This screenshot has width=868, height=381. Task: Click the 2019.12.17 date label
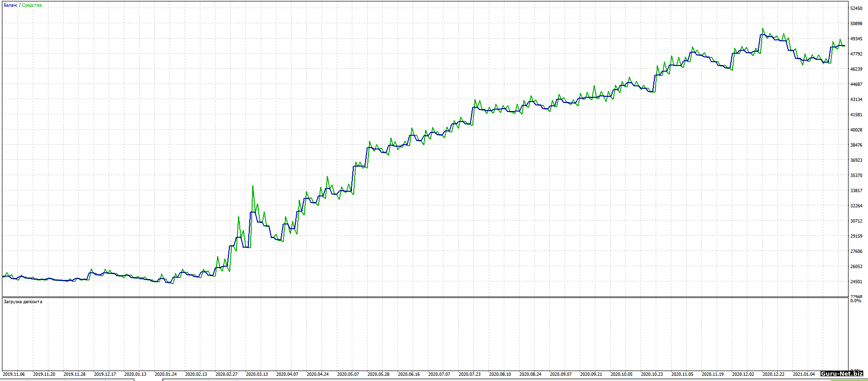point(105,374)
